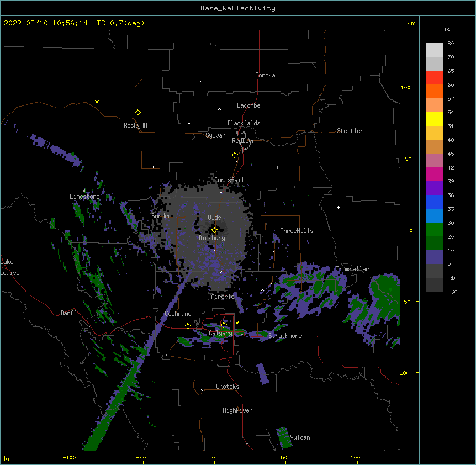
Task: Click the green 30 dBZ legend color
Action: (x=434, y=230)
